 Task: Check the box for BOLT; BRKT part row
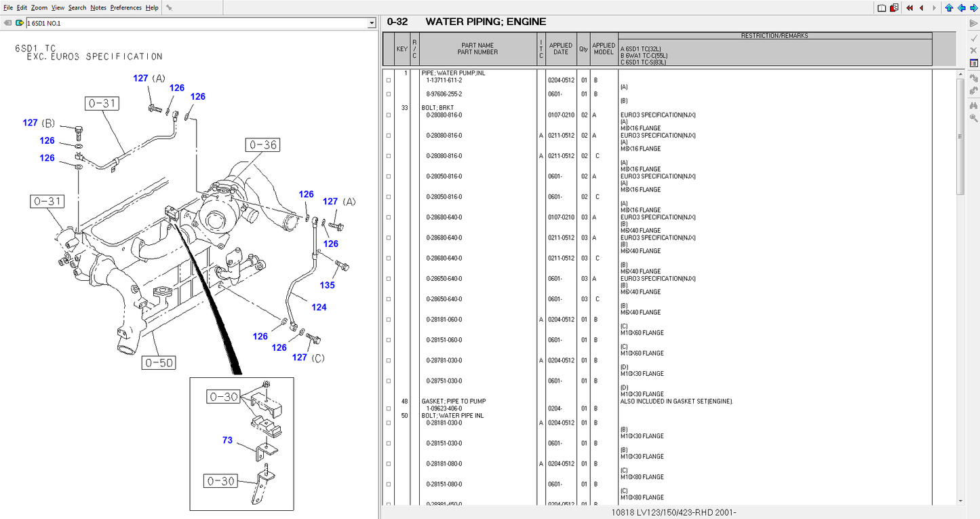tap(388, 115)
